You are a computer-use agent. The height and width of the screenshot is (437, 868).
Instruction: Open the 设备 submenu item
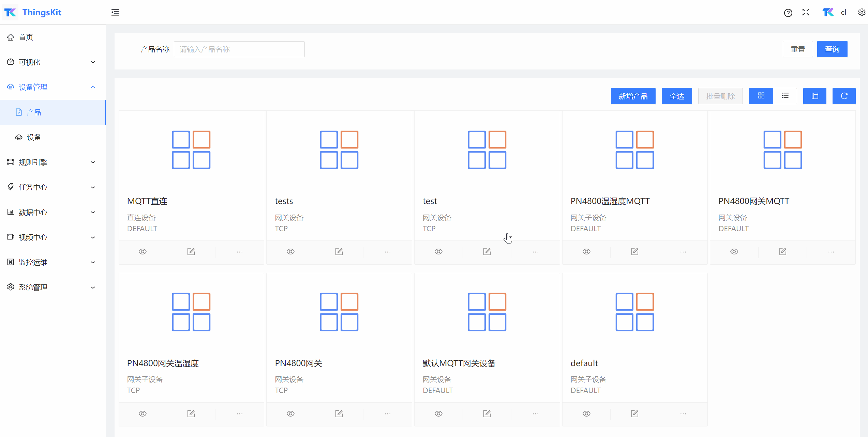pos(34,137)
